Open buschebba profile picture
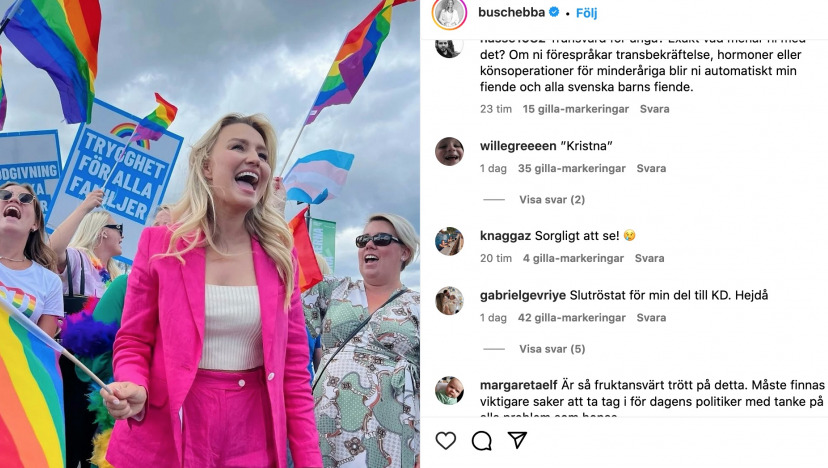 coord(449,13)
